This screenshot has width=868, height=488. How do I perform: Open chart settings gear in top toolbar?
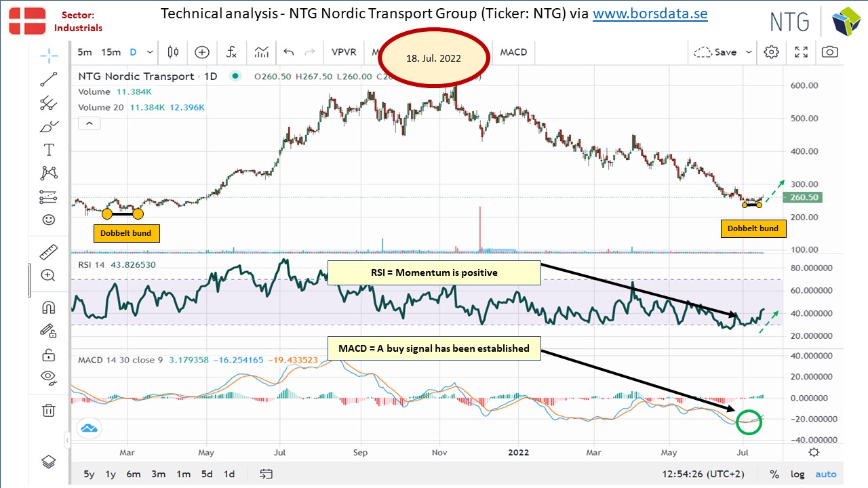tap(772, 52)
